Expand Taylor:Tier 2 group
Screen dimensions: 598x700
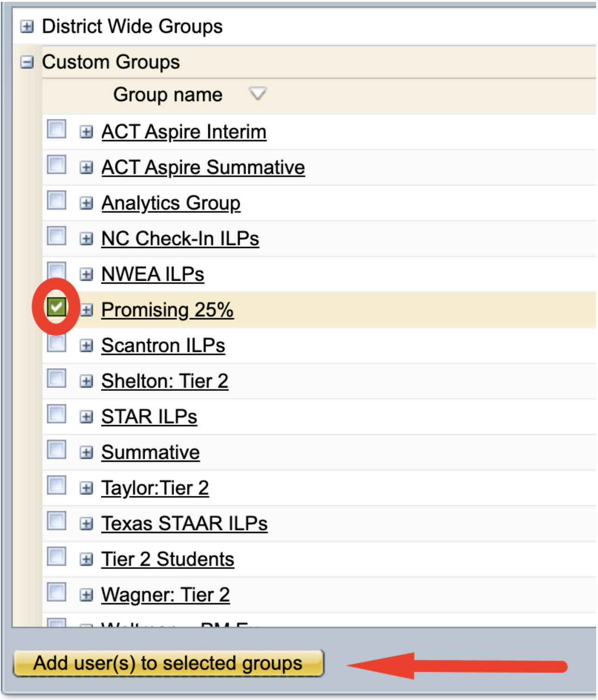[86, 488]
